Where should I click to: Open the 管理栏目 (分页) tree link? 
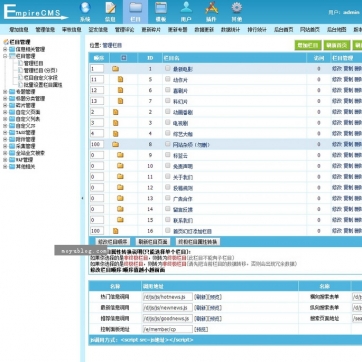41,70
